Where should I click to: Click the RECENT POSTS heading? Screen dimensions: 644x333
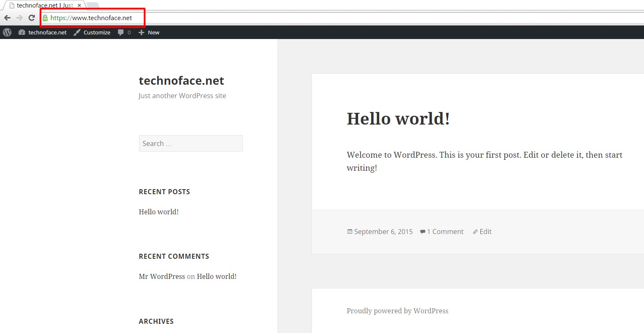click(x=164, y=192)
